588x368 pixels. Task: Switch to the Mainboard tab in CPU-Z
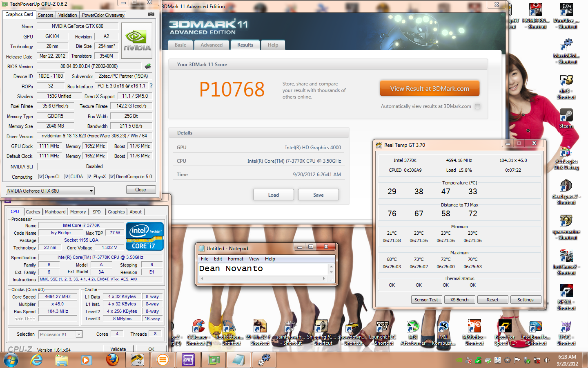pos(55,212)
